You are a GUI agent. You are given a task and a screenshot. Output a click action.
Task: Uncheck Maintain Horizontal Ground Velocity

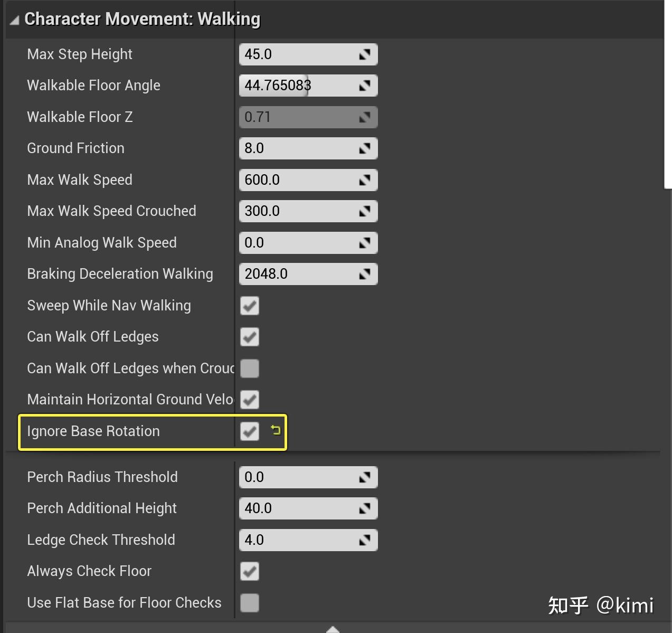[249, 400]
